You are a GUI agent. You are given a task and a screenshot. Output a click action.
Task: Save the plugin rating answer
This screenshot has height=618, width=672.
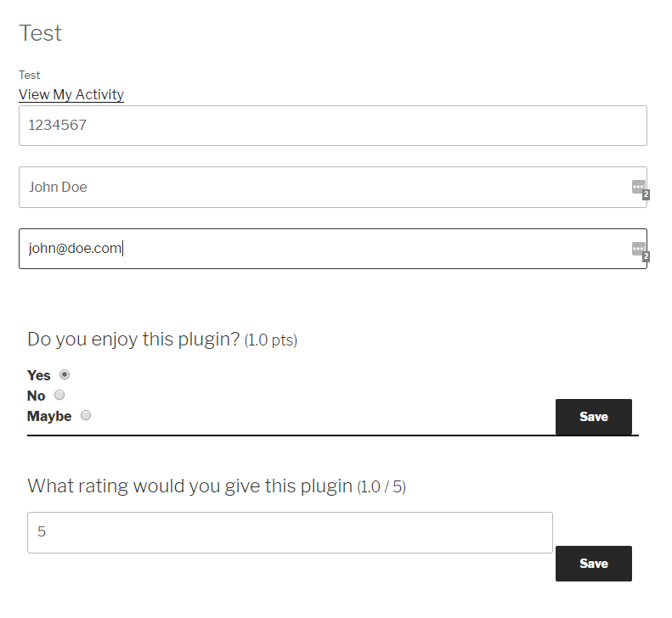pos(594,564)
